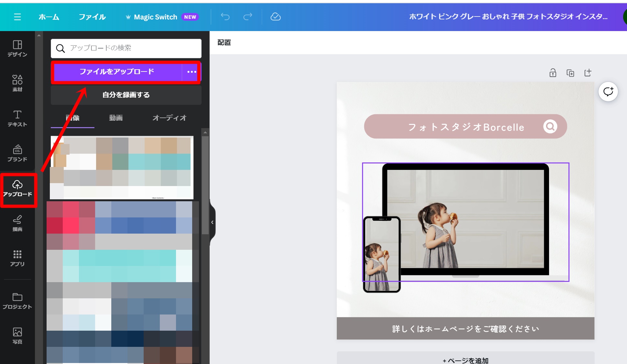The width and height of the screenshot is (627, 364).
Task: Click the sidebar scroll-up arrow
Action: [39, 35]
